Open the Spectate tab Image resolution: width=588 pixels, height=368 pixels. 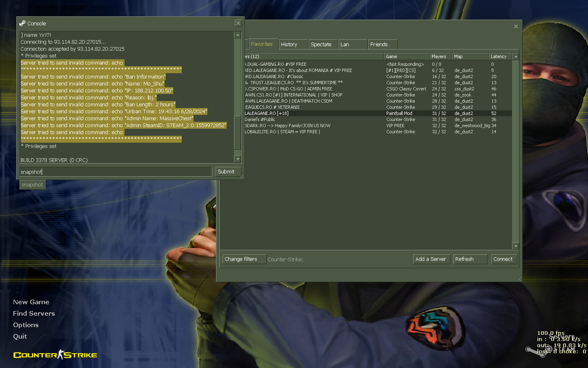(323, 44)
